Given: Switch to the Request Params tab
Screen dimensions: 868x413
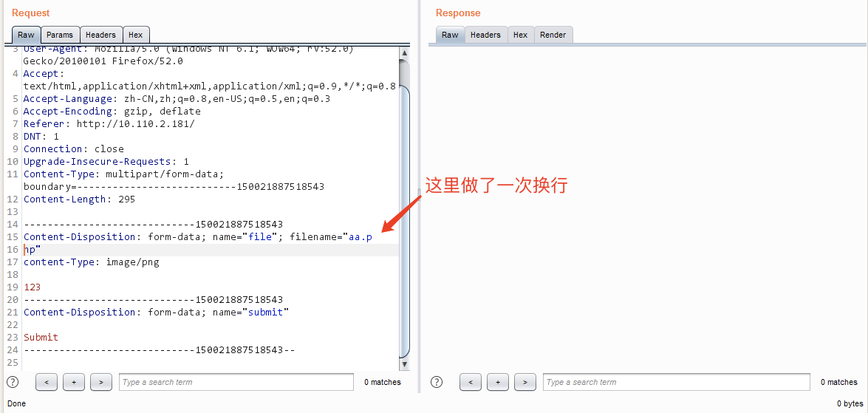Looking at the screenshot, I should (x=60, y=34).
